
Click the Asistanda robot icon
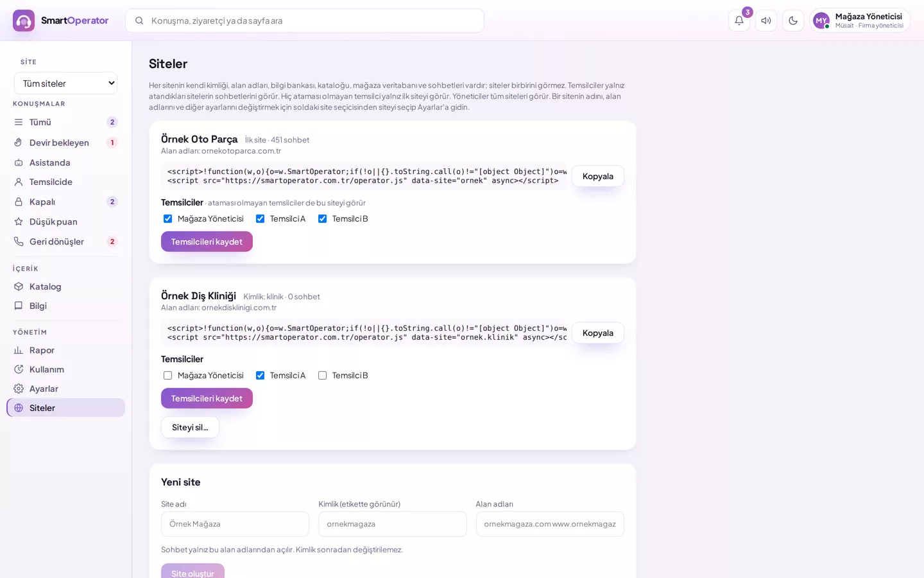pos(19,162)
